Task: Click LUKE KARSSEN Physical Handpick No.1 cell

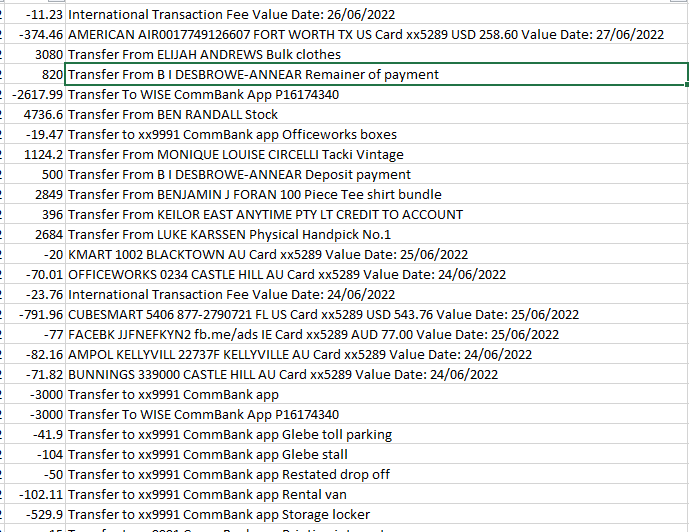Action: [x=377, y=234]
